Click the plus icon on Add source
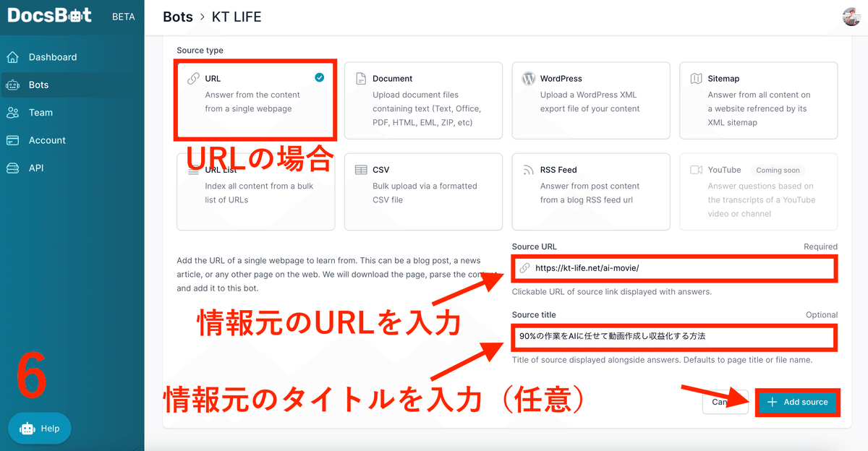 [x=773, y=402]
